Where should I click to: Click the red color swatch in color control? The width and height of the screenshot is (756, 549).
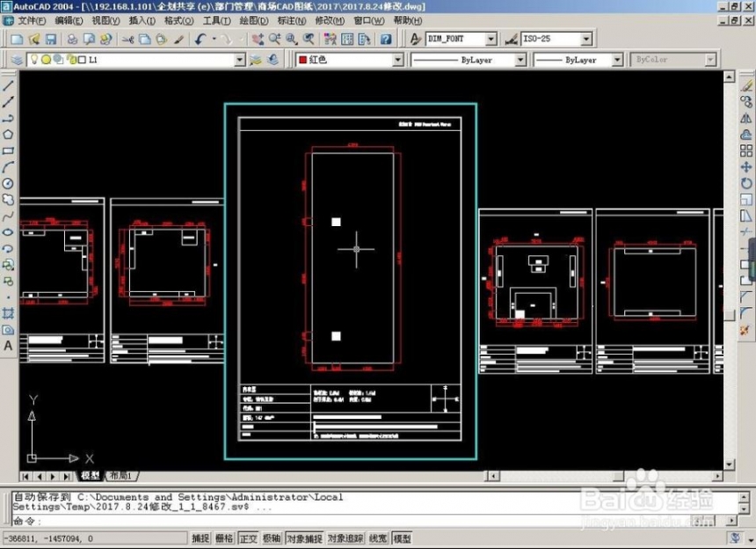pyautogui.click(x=303, y=60)
